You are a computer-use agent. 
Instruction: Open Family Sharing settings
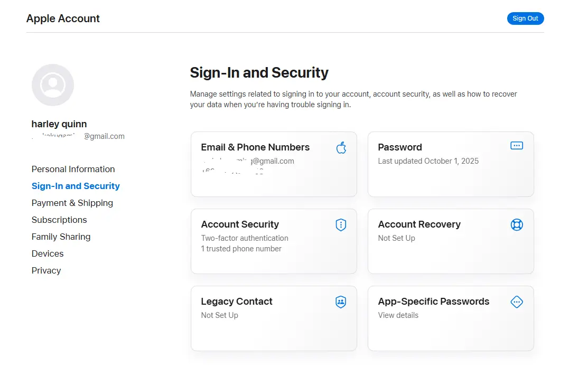coord(61,237)
